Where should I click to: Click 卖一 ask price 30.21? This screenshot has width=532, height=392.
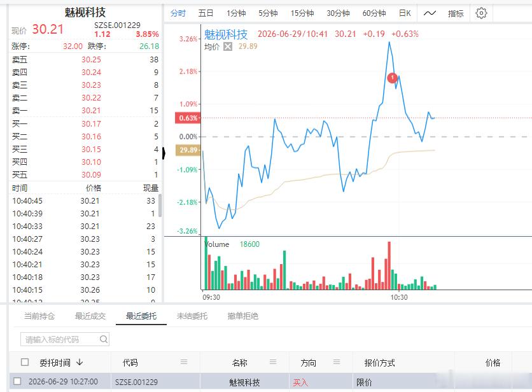91,111
